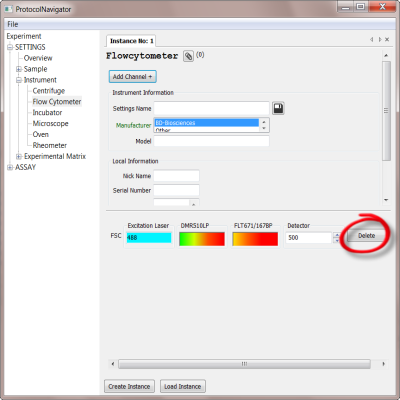Click the DMR510LP green-red gradient swatch
This screenshot has height=400, width=400.
coord(202,239)
